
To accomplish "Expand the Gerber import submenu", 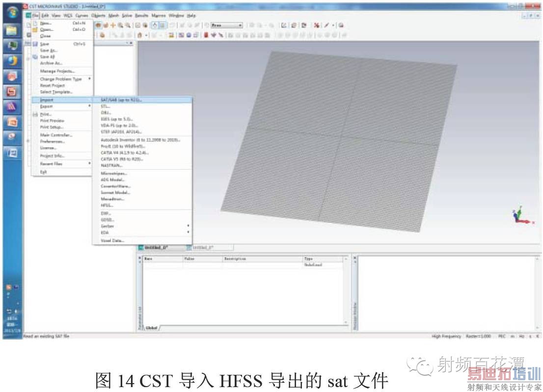I will click(x=142, y=226).
